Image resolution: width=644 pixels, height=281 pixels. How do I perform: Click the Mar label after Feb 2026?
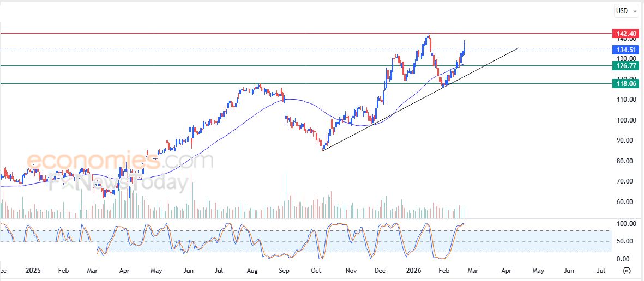472,271
